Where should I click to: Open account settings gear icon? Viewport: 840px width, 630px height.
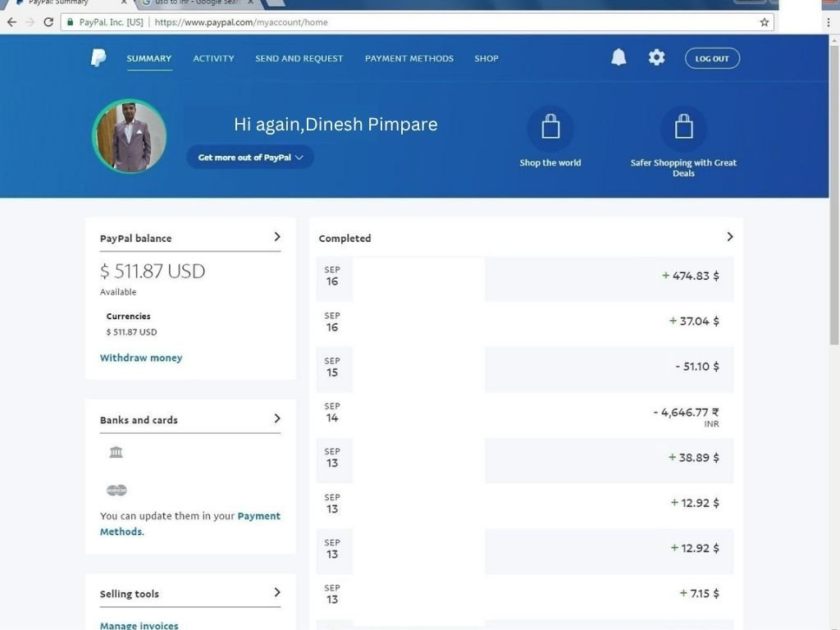pyautogui.click(x=657, y=57)
